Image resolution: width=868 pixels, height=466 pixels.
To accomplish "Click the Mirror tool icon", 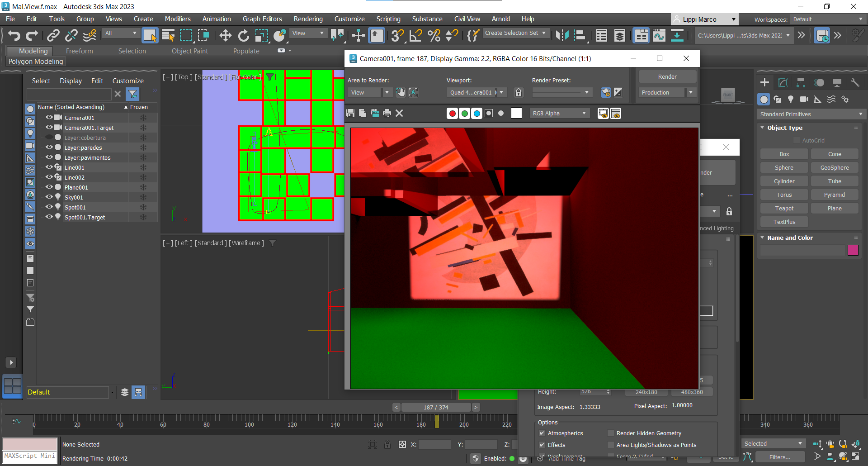I will [562, 35].
